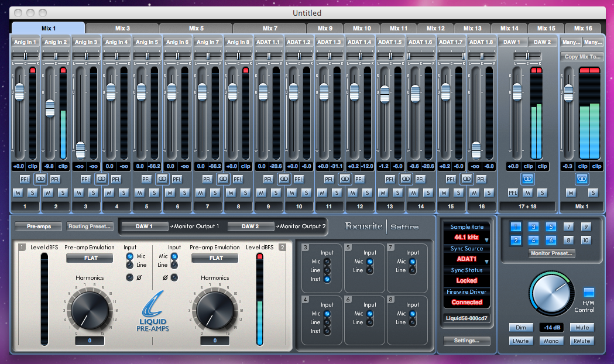Image resolution: width=614 pixels, height=364 pixels.
Task: Click the -14 dB monitor level display
Action: click(551, 328)
